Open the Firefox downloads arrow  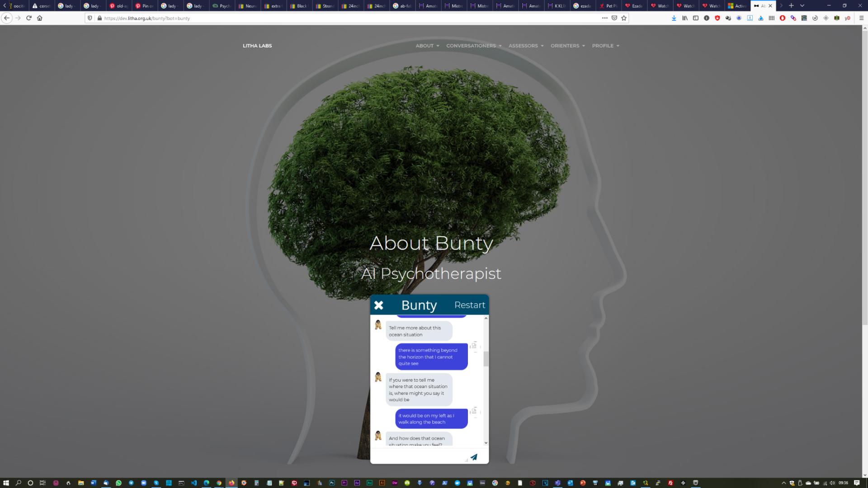click(674, 18)
